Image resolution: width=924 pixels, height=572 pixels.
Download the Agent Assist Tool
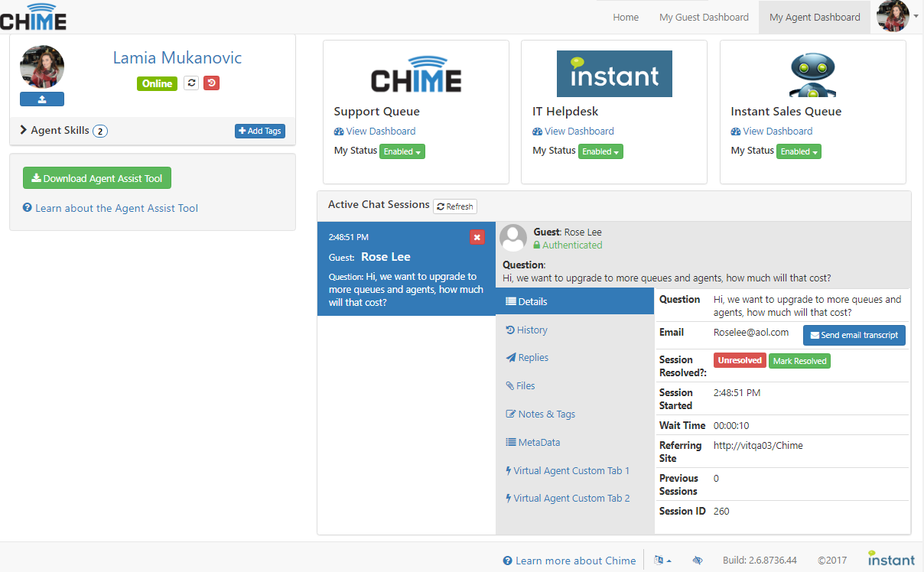coord(97,178)
